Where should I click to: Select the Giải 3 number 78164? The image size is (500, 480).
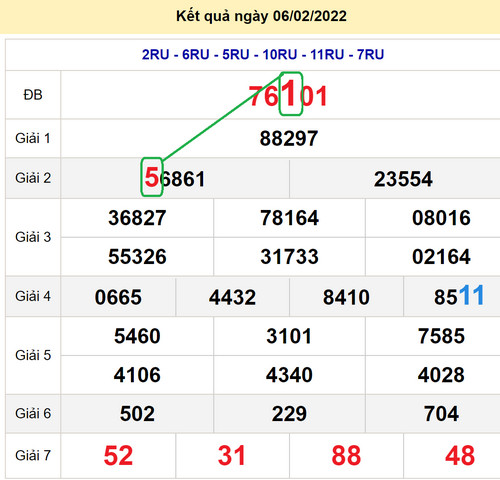tap(289, 218)
